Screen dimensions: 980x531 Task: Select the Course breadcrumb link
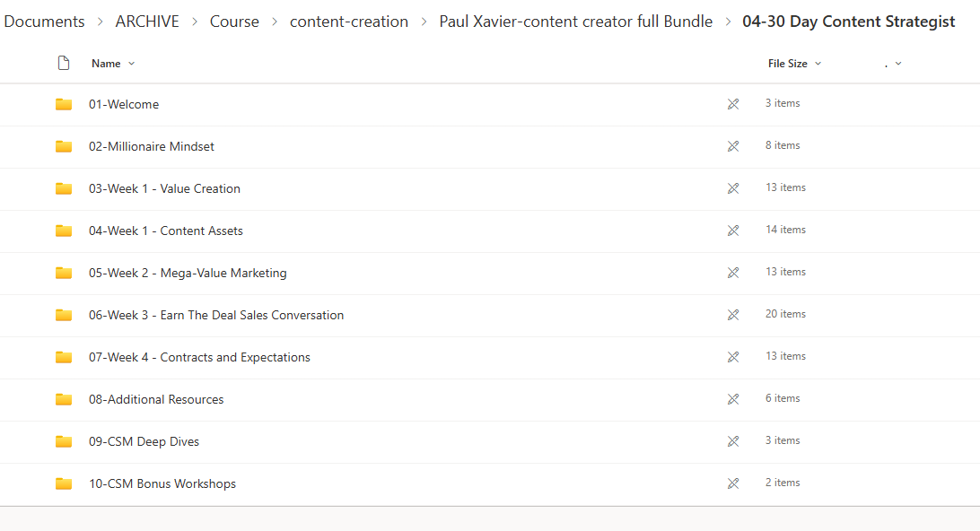click(x=234, y=22)
